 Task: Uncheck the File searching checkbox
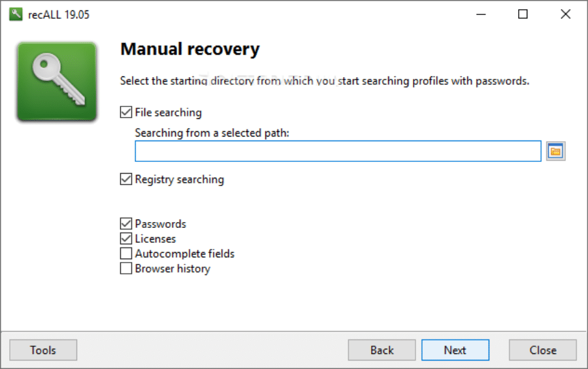[126, 112]
